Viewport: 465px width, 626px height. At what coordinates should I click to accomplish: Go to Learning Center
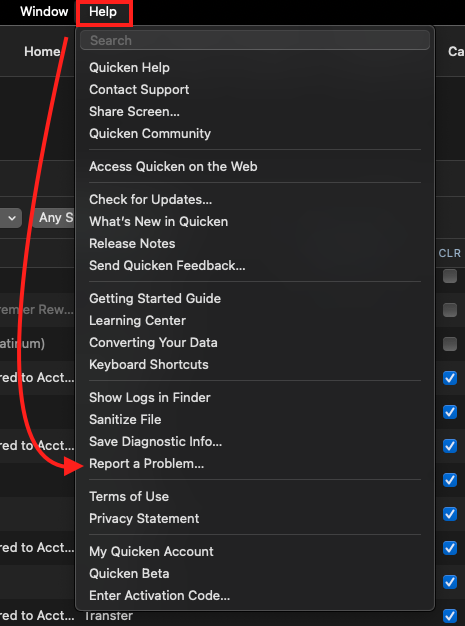[x=137, y=320]
